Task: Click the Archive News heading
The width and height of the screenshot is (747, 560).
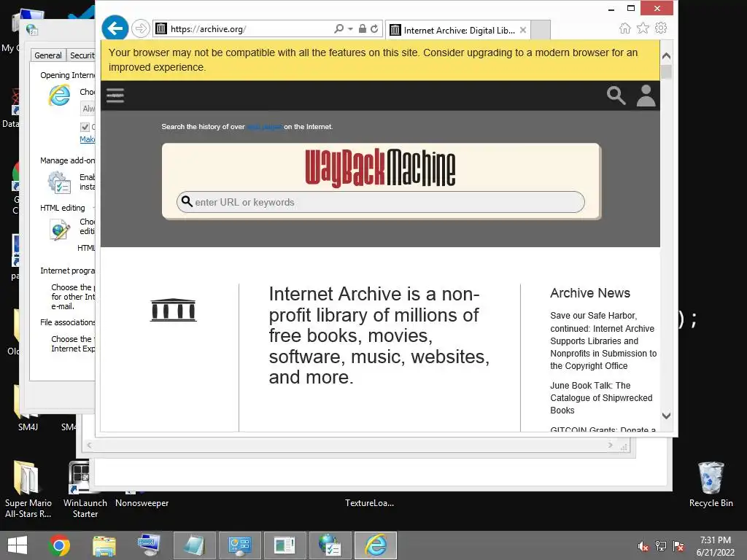Action: pos(589,293)
